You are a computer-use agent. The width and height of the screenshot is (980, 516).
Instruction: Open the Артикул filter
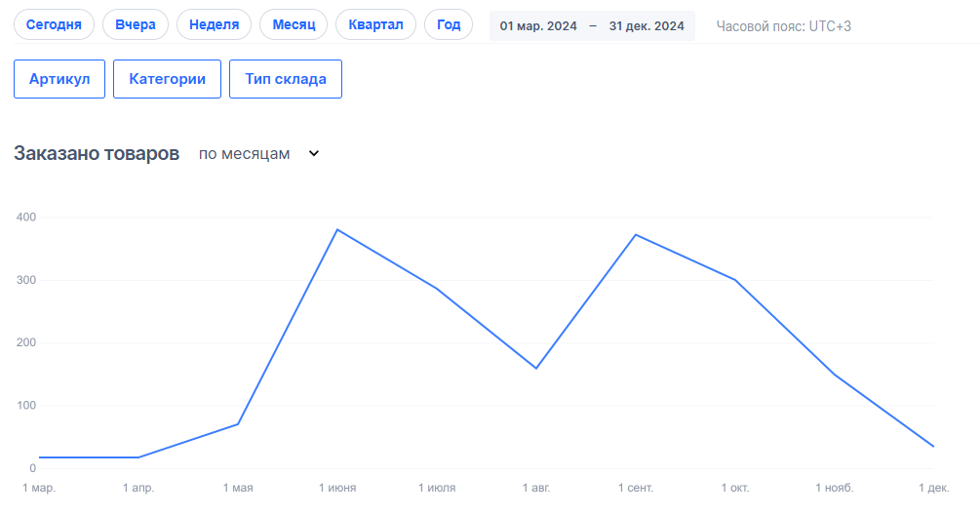(x=59, y=79)
